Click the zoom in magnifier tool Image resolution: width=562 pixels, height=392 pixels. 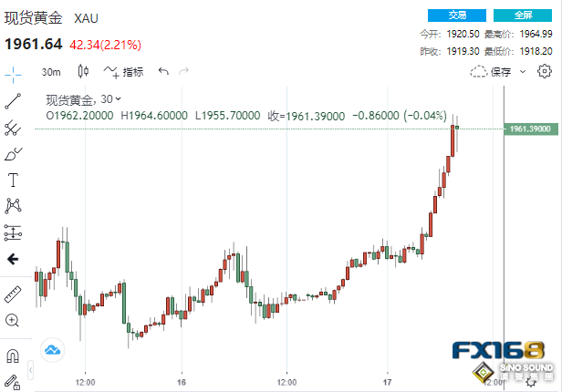pyautogui.click(x=13, y=320)
